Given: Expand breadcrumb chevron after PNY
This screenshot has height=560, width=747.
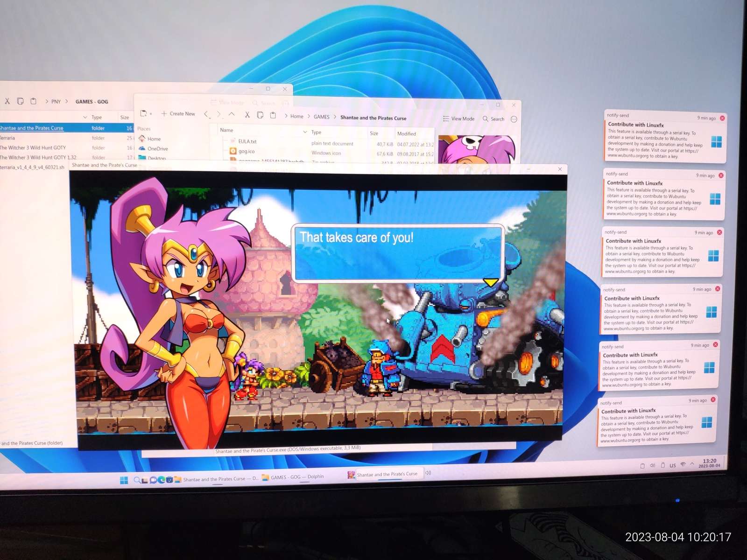Looking at the screenshot, I should [67, 101].
